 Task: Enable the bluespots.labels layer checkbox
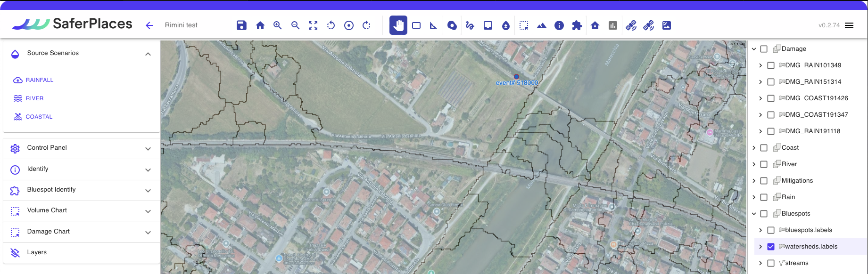coord(771,230)
